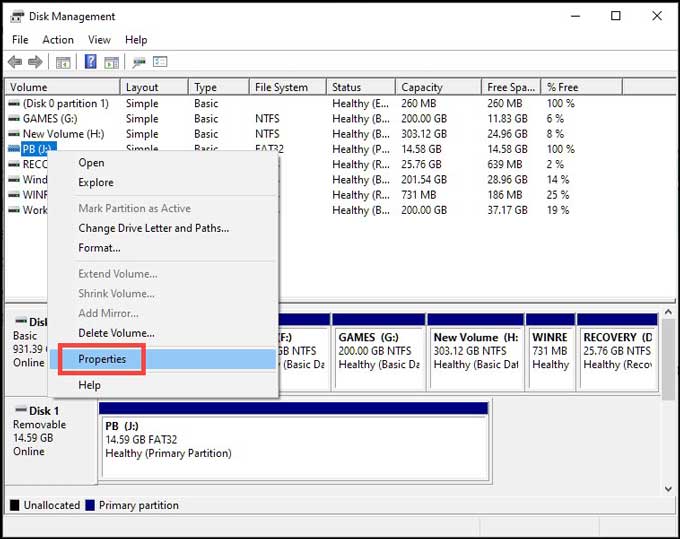
Task: Select Delete Volume… in the context menu
Action: click(163, 333)
